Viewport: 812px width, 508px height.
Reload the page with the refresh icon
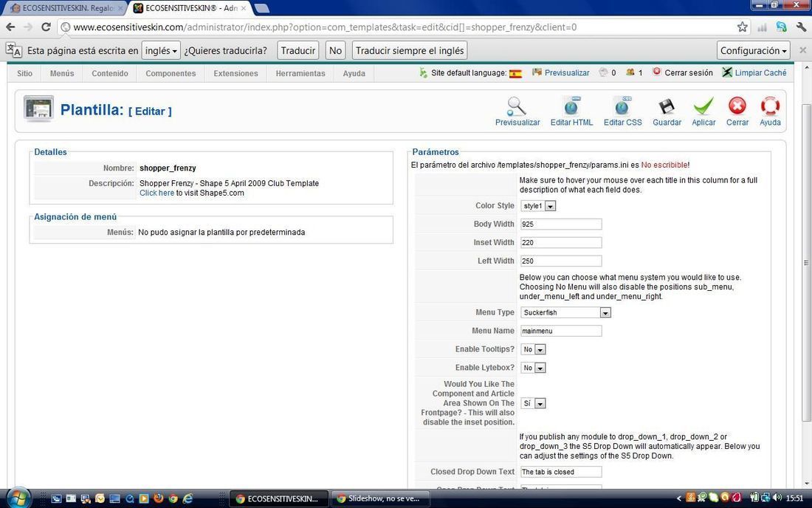pos(46,27)
